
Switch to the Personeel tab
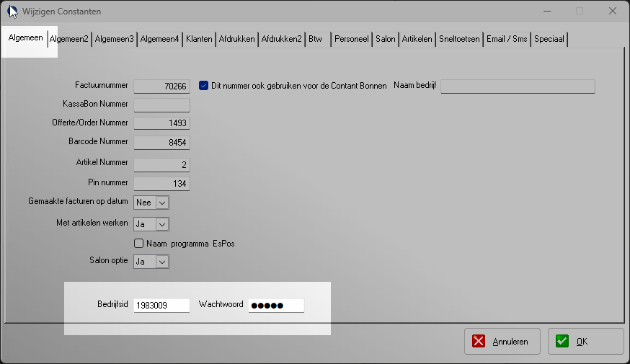[x=352, y=40]
